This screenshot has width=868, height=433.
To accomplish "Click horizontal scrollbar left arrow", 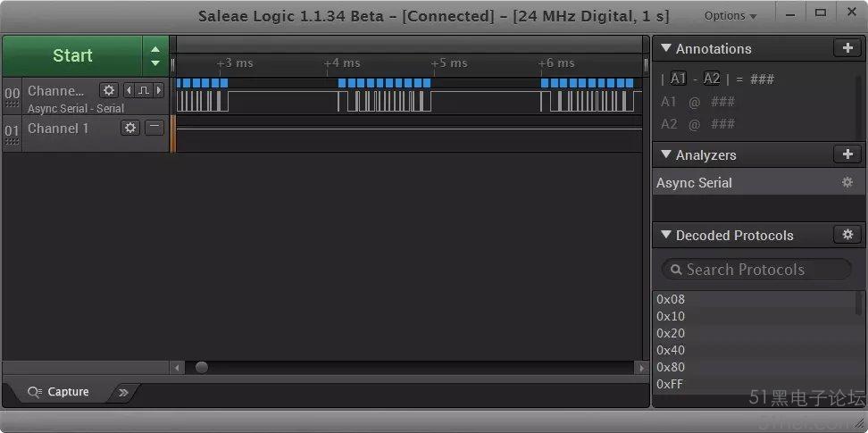I will click(x=177, y=368).
